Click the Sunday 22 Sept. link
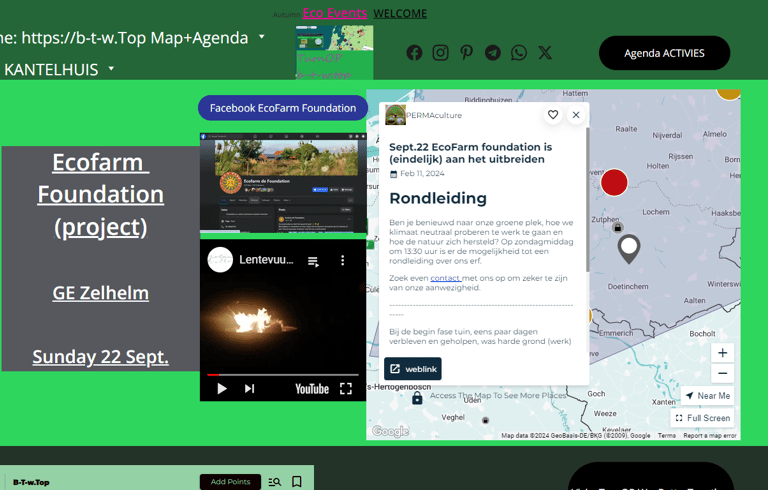 (x=100, y=357)
